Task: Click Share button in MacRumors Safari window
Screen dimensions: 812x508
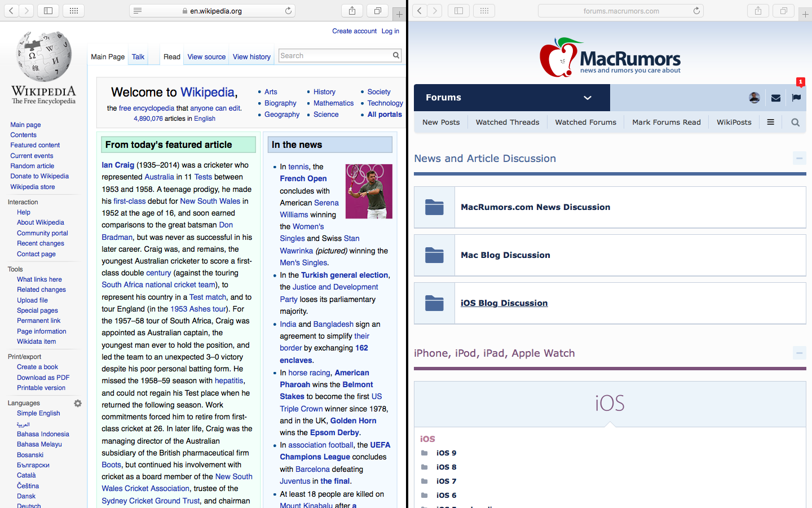Action: pyautogui.click(x=758, y=11)
